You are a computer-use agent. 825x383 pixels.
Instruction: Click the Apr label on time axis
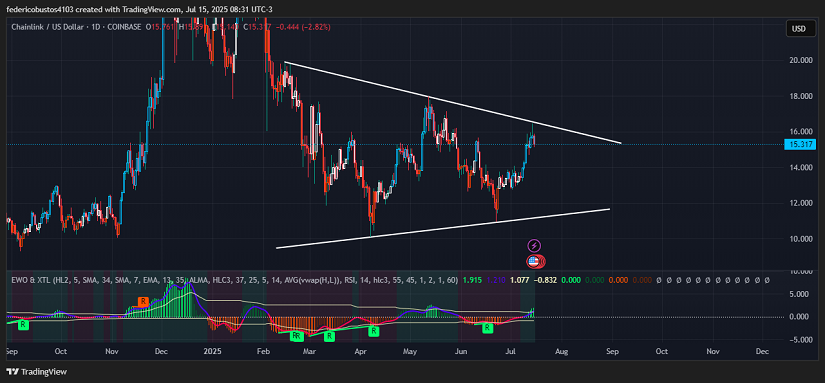(360, 350)
